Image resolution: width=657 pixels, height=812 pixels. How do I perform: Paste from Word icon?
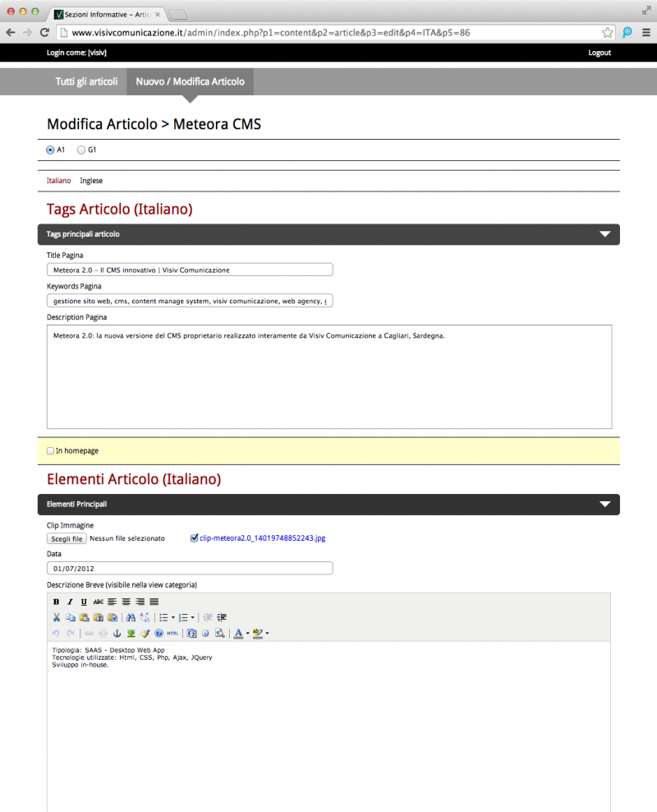113,617
